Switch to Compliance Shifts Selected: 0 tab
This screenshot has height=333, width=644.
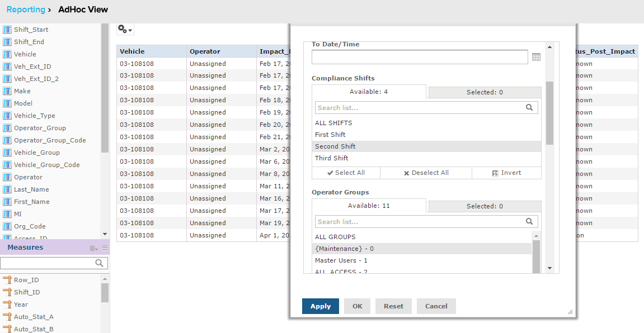tap(485, 92)
